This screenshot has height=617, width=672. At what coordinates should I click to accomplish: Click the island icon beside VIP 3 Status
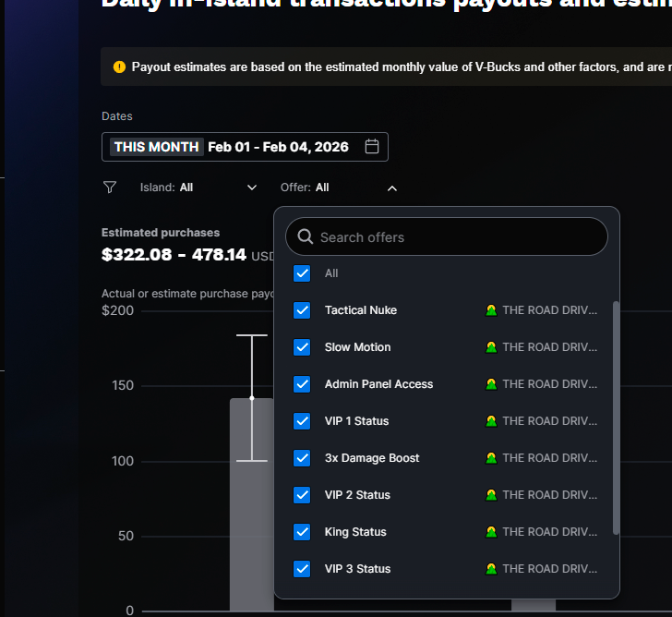[x=491, y=569]
